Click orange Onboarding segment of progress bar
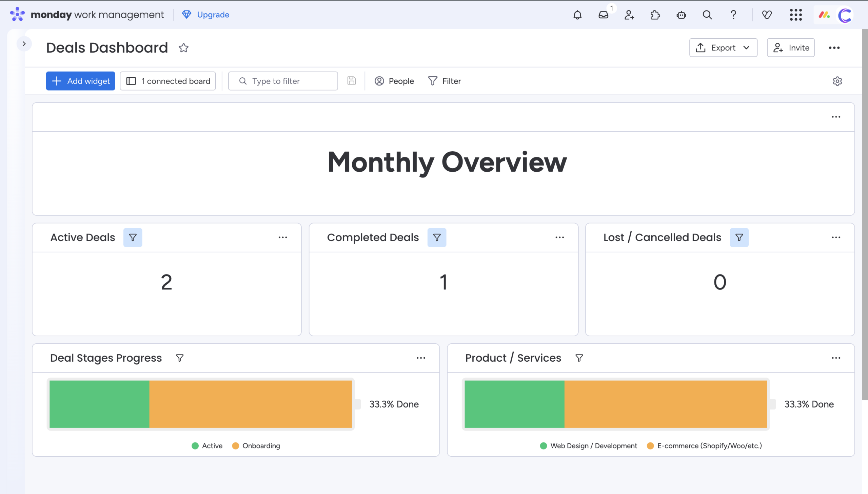 pyautogui.click(x=250, y=404)
